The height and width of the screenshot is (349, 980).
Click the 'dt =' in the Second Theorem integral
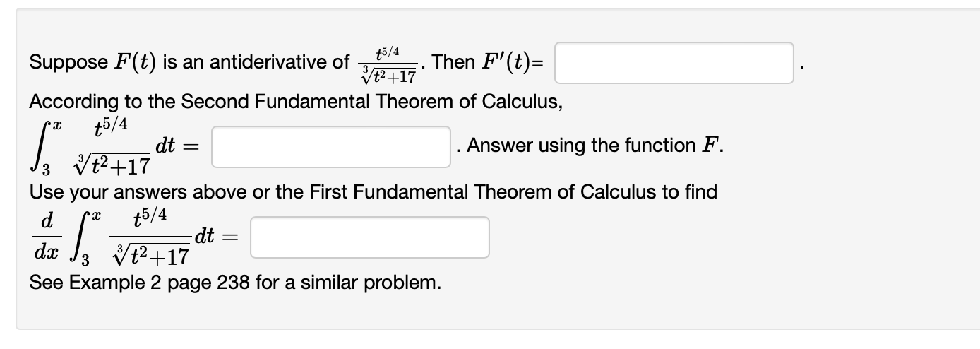click(177, 147)
